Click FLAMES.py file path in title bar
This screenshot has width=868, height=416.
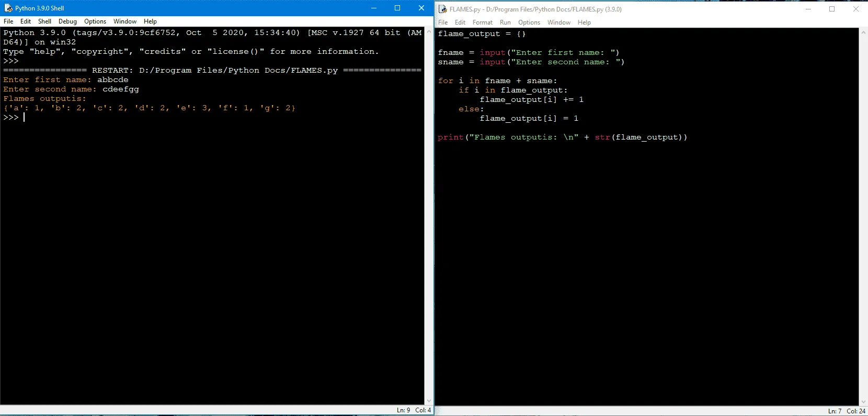click(x=535, y=9)
